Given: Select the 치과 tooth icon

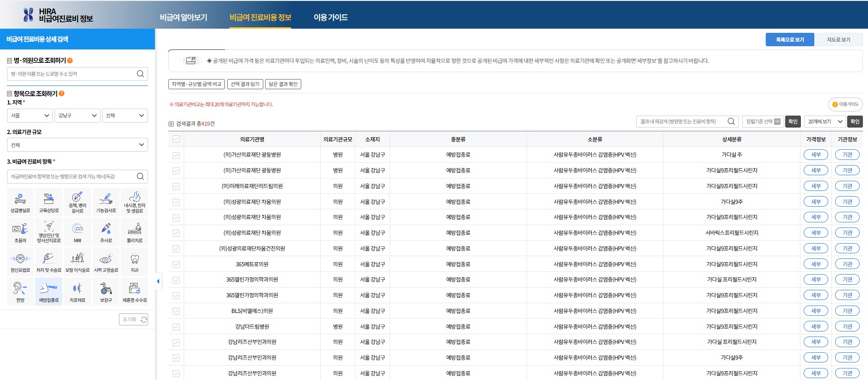Looking at the screenshot, I should (x=135, y=262).
